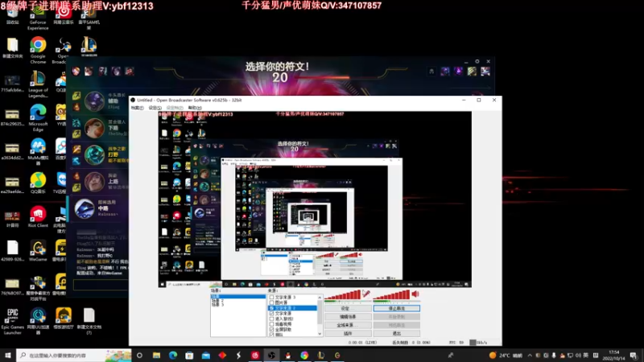Image resolution: width=644 pixels, height=362 pixels.
Task: Select 打野 champion portrait in League lobby
Action: [94, 154]
